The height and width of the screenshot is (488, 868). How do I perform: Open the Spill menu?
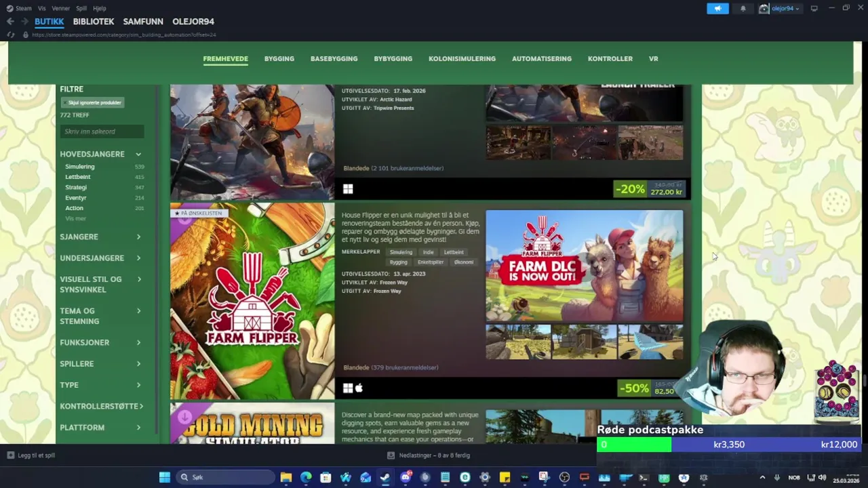[81, 8]
